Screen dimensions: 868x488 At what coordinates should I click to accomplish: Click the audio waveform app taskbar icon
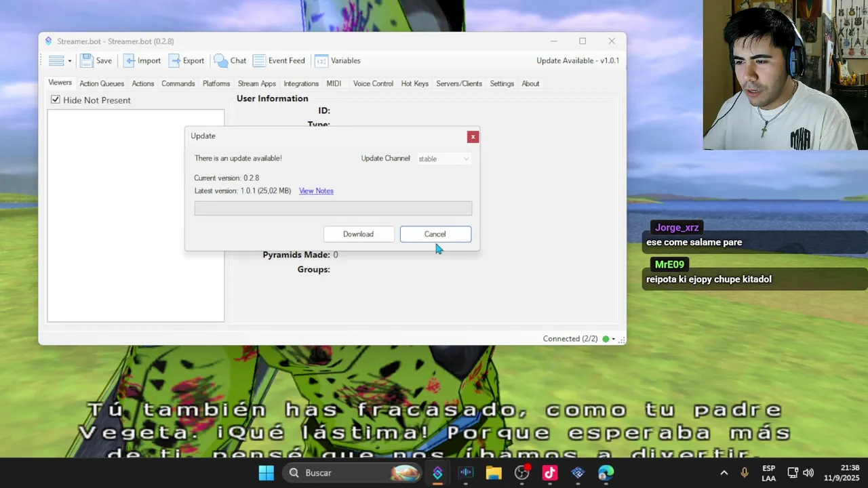pyautogui.click(x=466, y=473)
